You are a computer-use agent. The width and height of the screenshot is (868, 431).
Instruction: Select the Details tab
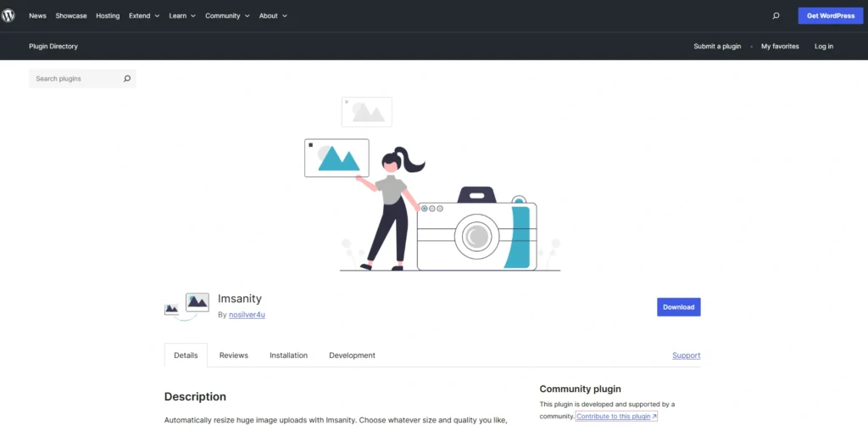(186, 355)
